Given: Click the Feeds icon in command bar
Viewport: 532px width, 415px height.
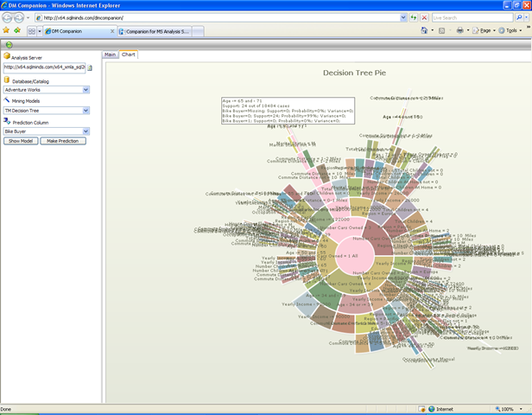Looking at the screenshot, I should [442, 30].
